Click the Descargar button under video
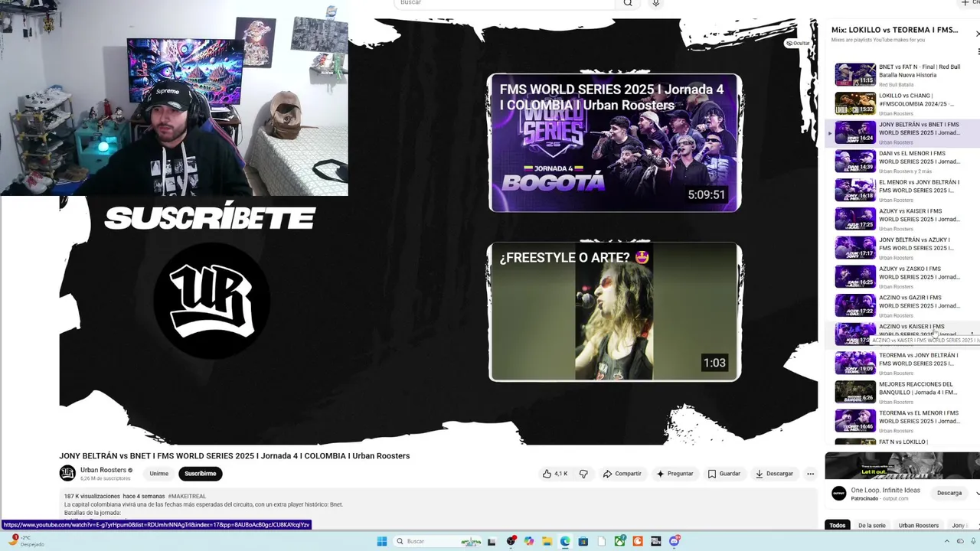 (774, 474)
